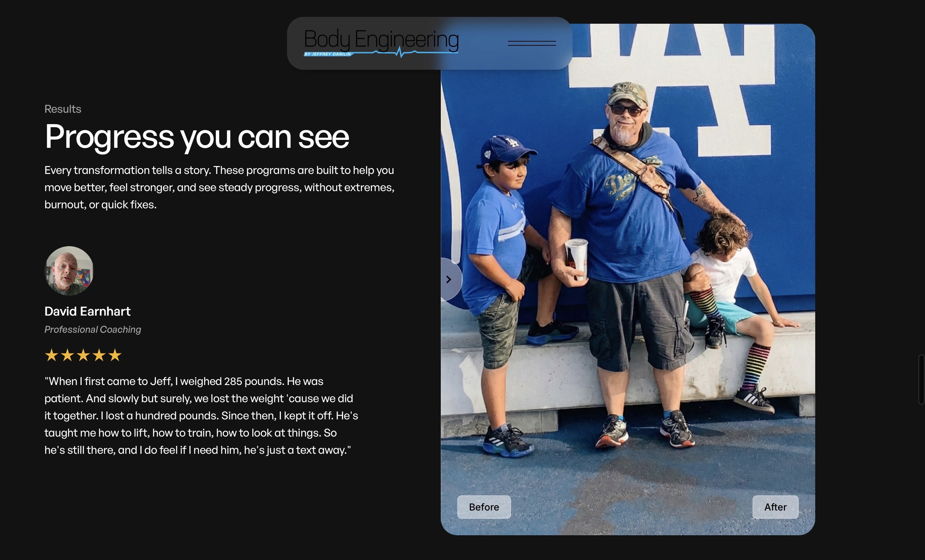Click the Professional Coaching subtitle
Image resolution: width=925 pixels, height=560 pixels.
pyautogui.click(x=93, y=329)
